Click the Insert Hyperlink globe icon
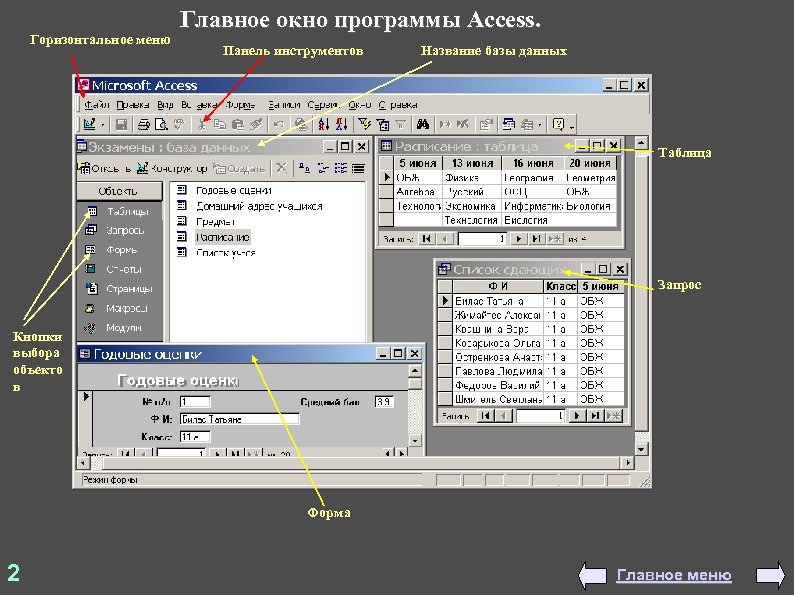Image resolution: width=794 pixels, height=595 pixels. pos(301,124)
